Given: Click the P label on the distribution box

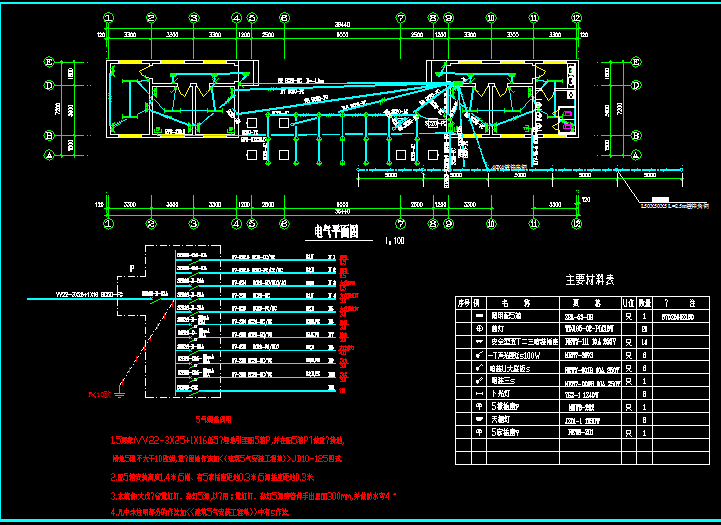Looking at the screenshot, I should point(132,268).
